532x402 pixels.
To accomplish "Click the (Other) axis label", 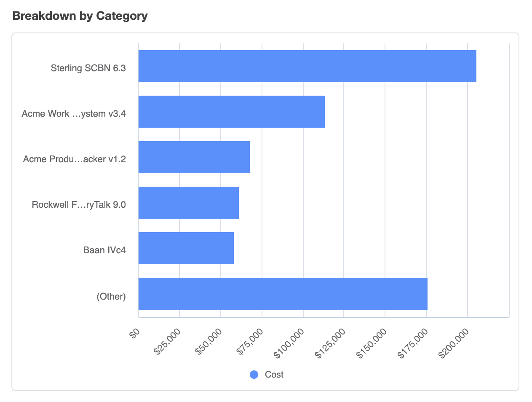I will (111, 296).
